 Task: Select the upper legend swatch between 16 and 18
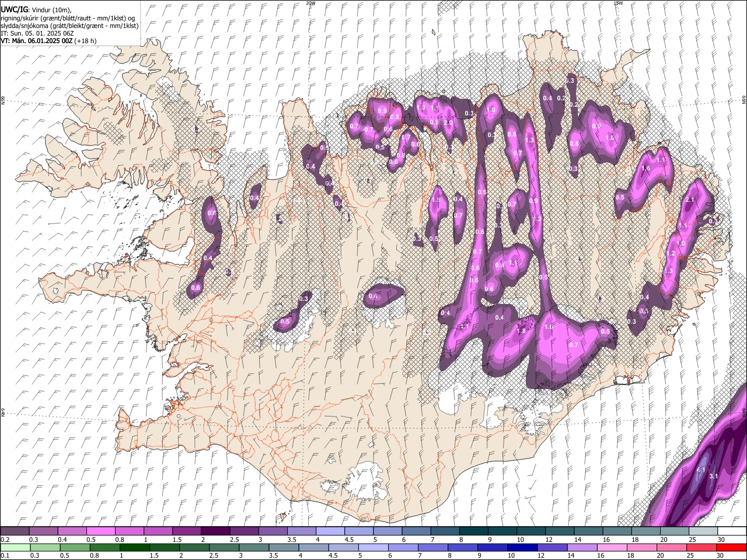[616, 531]
